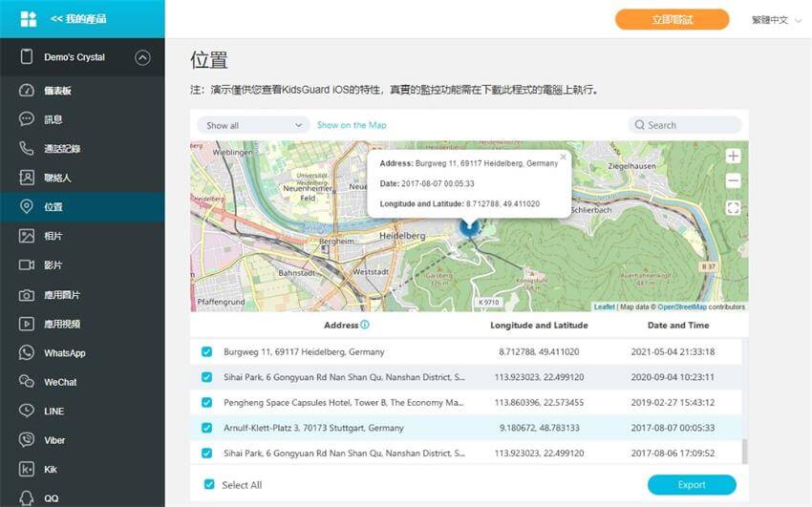
Task: Collapse the Demo's Crystal device chevron
Action: pyautogui.click(x=143, y=57)
